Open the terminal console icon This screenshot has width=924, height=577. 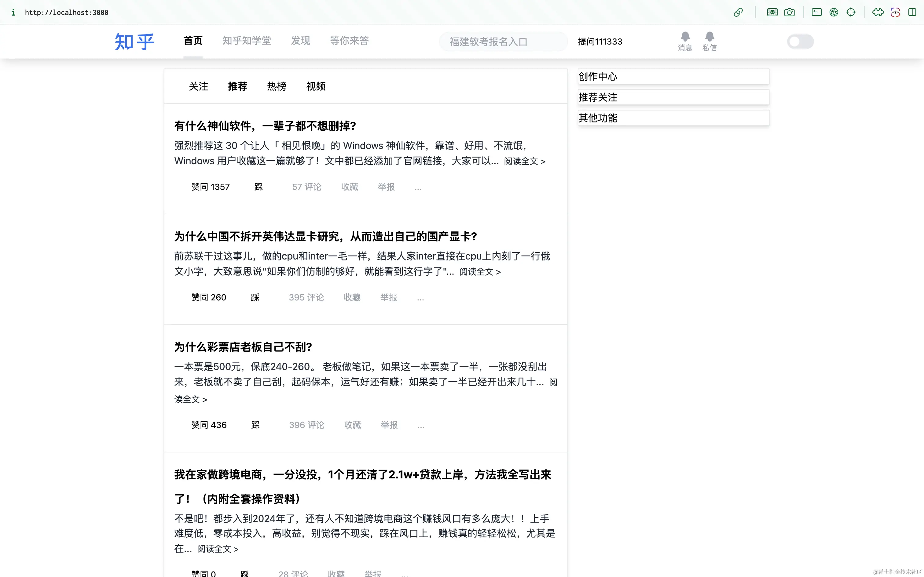tap(816, 12)
